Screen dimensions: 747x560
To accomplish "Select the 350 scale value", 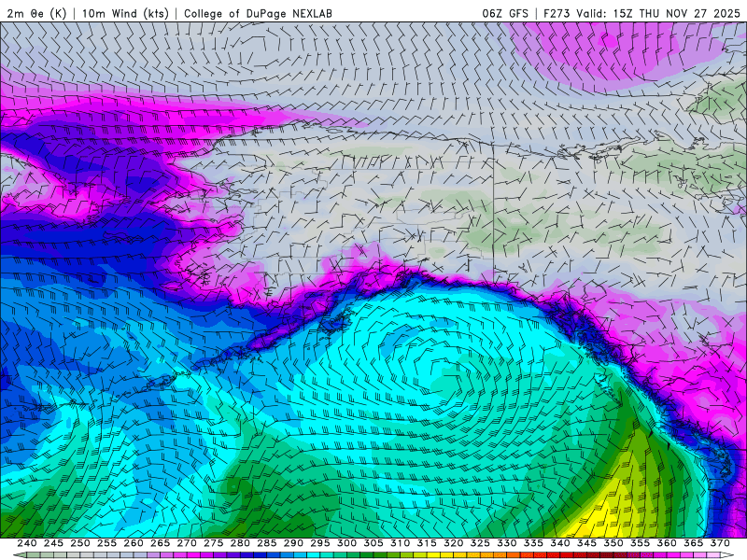I will [x=613, y=543].
